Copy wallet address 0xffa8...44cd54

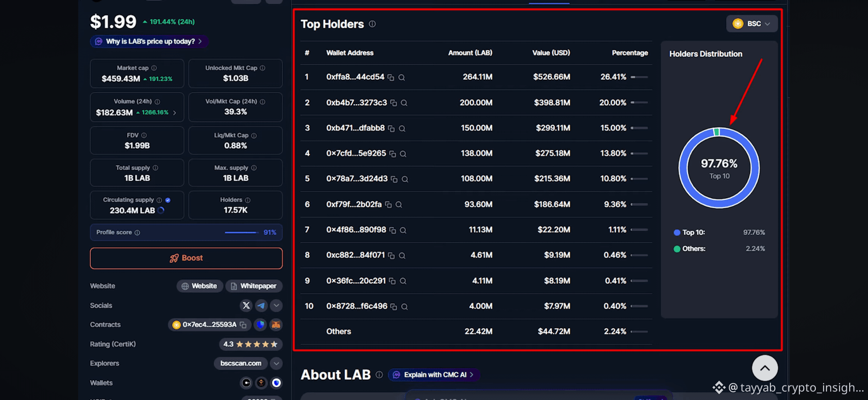391,77
